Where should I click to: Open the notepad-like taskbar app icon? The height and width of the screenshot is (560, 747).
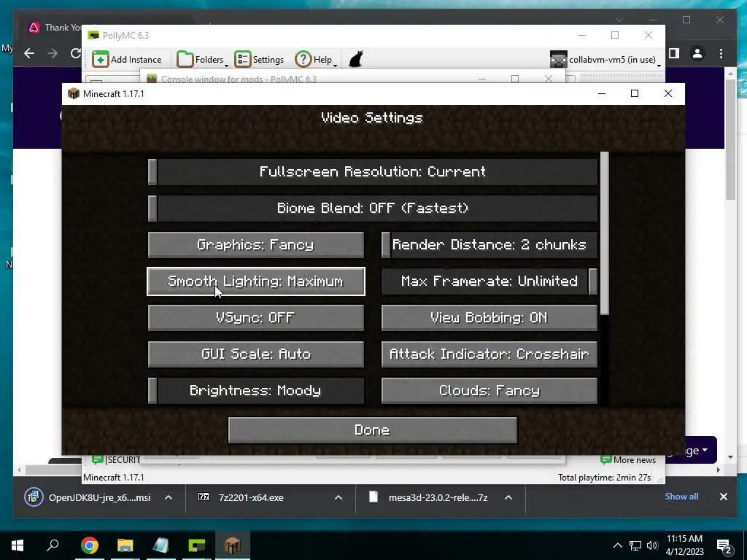tap(160, 545)
